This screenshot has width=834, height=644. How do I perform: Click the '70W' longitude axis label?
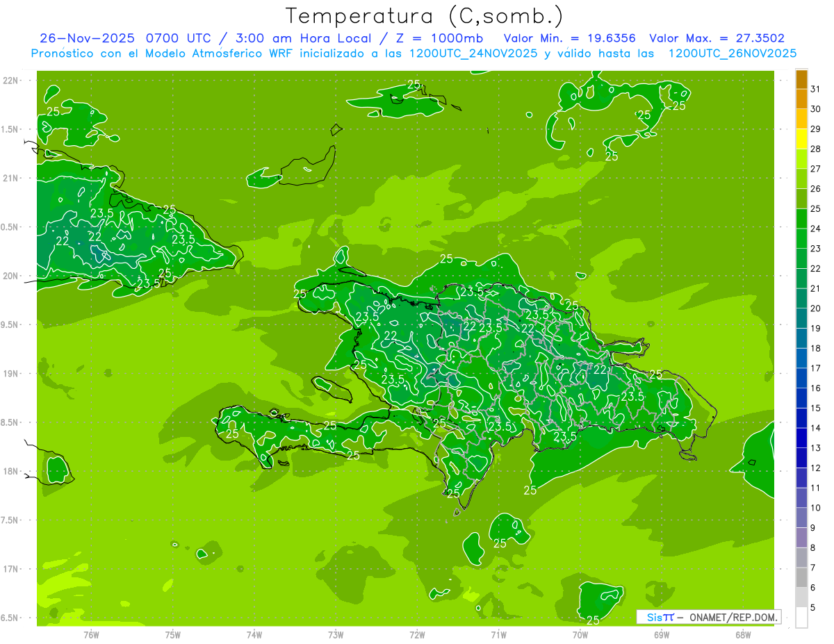point(580,635)
